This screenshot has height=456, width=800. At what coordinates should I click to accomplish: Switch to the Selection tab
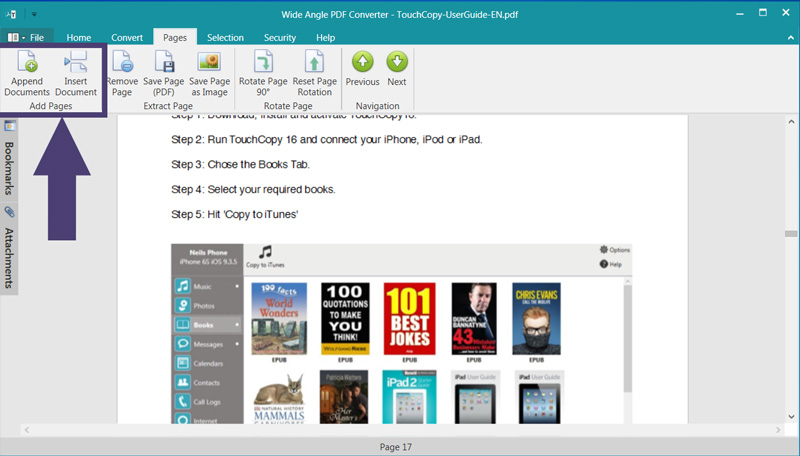(225, 37)
